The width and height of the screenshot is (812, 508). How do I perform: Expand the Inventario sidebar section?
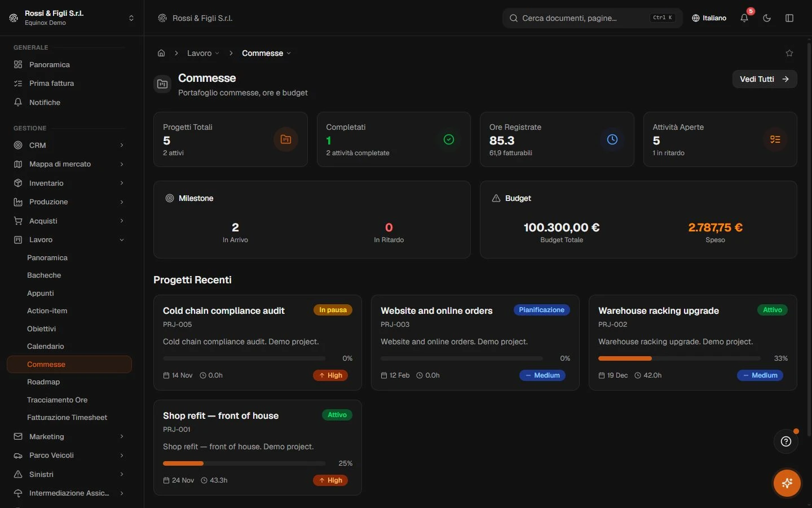[69, 183]
